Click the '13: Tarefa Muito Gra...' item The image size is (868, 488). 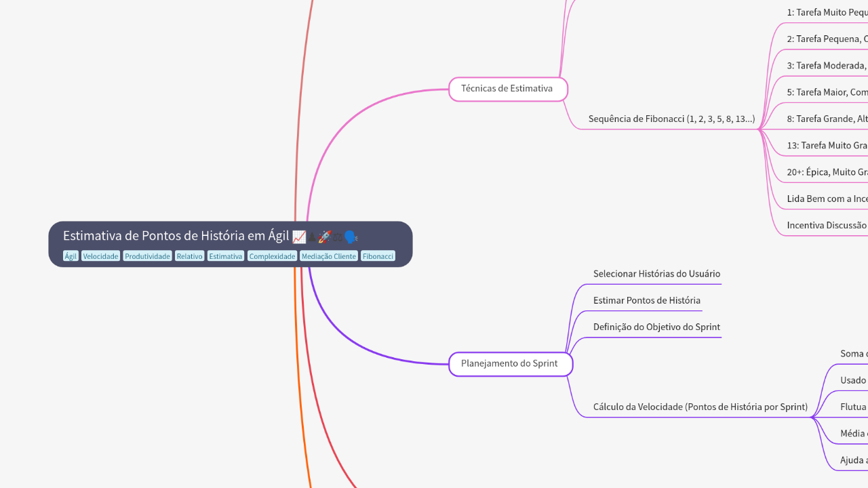pos(827,146)
